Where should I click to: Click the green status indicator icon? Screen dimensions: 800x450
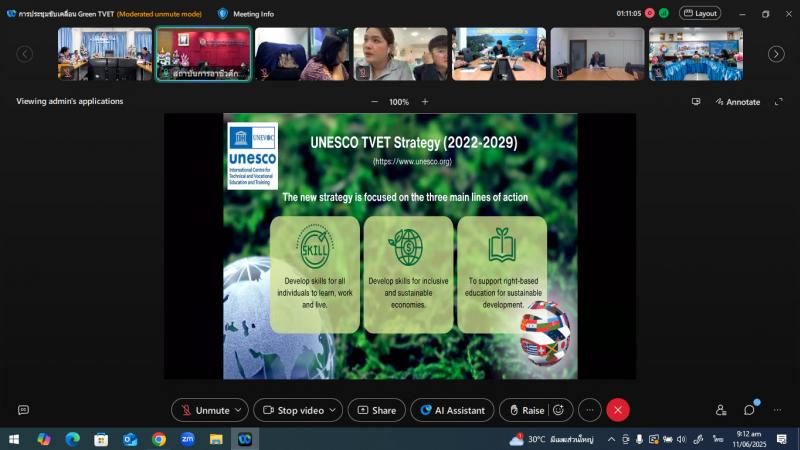tap(664, 13)
